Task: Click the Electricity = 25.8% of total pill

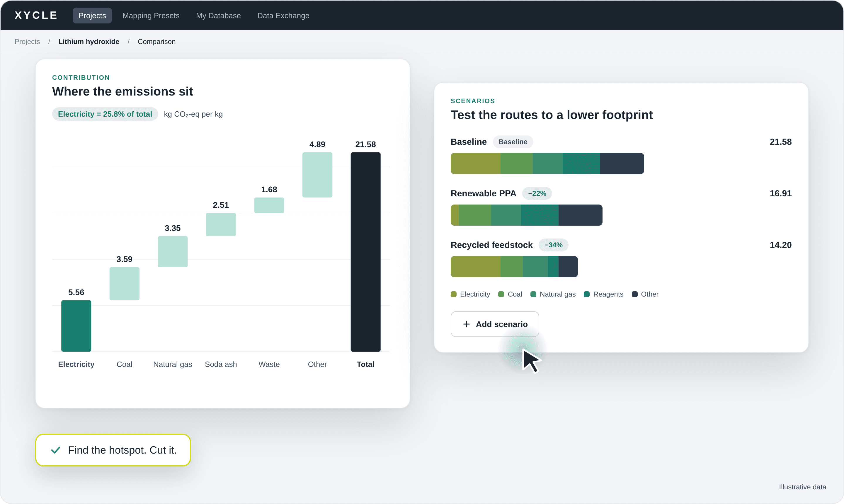Action: 105,114
